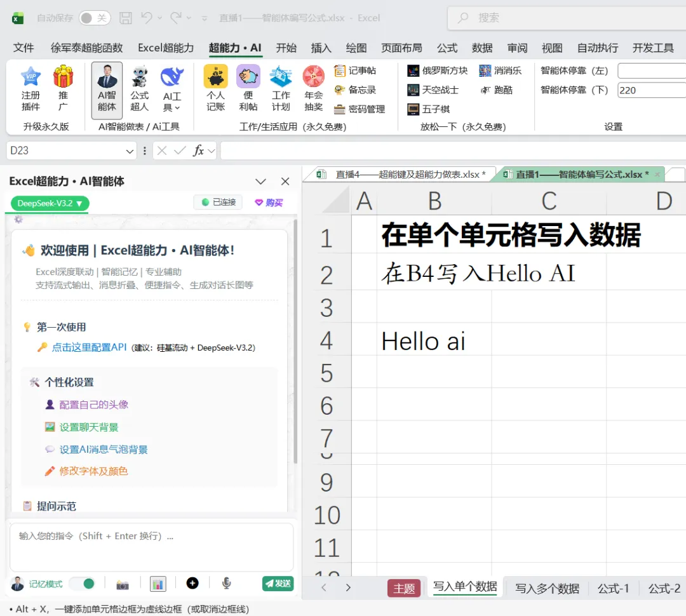686x616 pixels.
Task: Switch to the Excel超能力 ribbon tab
Action: point(166,48)
